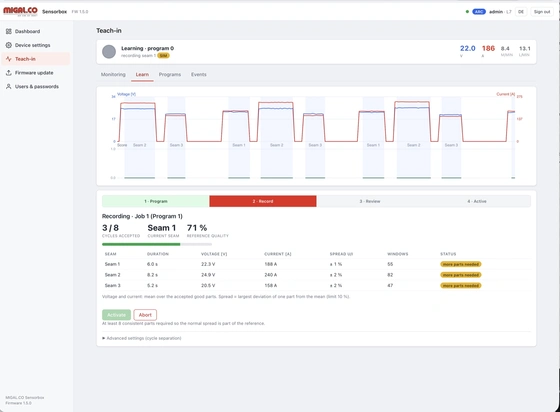This screenshot has width=560, height=412.
Task: Click the 22.0 voltage readout
Action: [468, 49]
